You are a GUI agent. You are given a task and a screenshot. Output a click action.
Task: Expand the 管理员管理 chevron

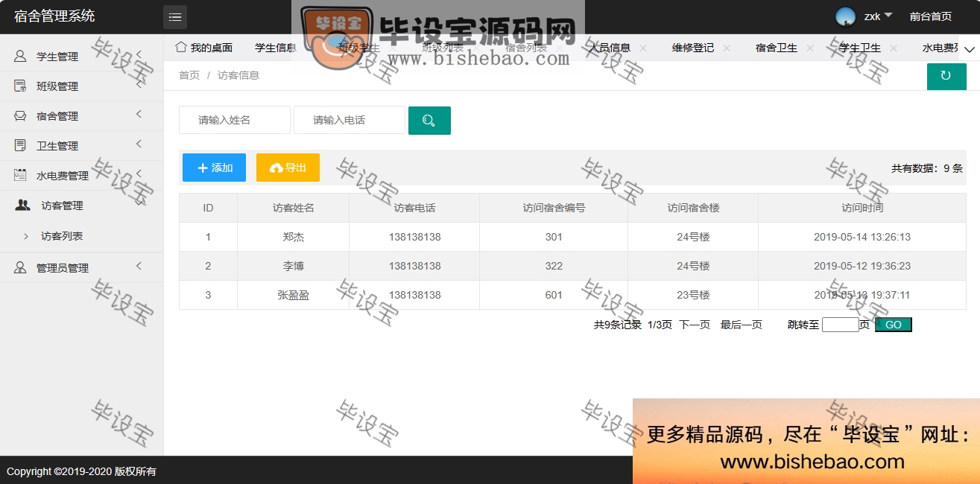click(x=139, y=265)
